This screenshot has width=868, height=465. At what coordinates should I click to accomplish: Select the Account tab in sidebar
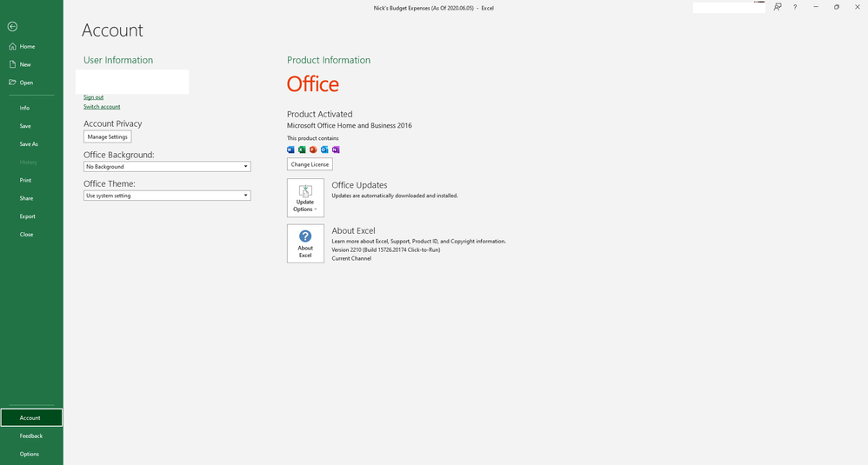pos(31,418)
